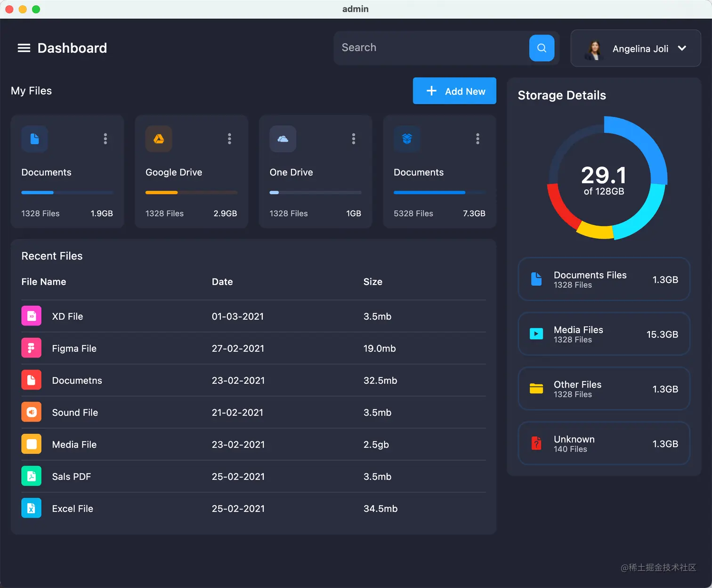The width and height of the screenshot is (712, 588).
Task: Click the File Name column header
Action: pos(44,282)
